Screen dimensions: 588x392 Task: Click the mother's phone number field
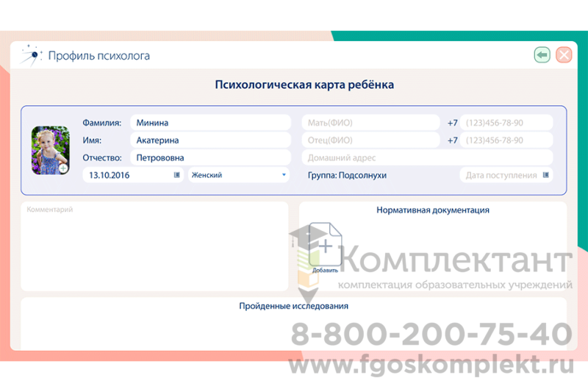(506, 123)
